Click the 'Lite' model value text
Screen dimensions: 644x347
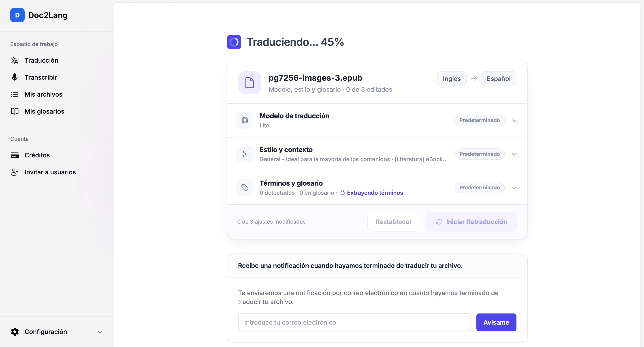click(264, 125)
